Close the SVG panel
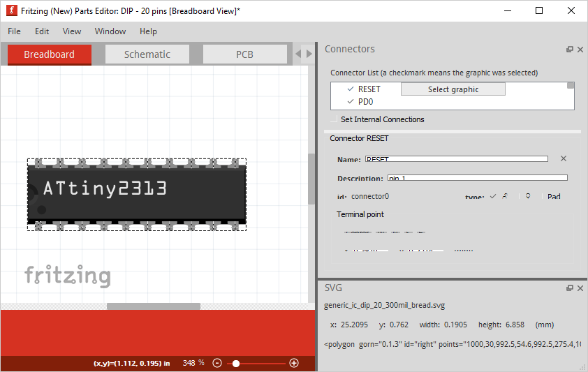Image resolution: width=588 pixels, height=372 pixels. 580,288
